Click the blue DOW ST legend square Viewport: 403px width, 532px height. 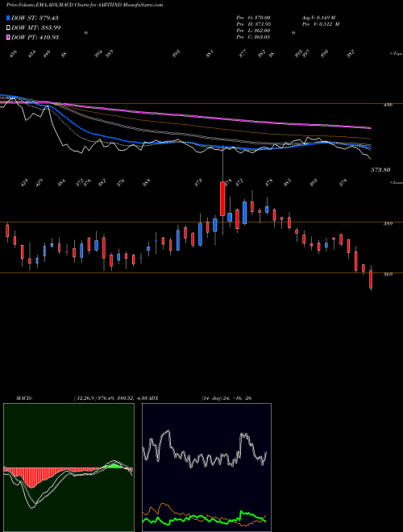(x=8, y=18)
